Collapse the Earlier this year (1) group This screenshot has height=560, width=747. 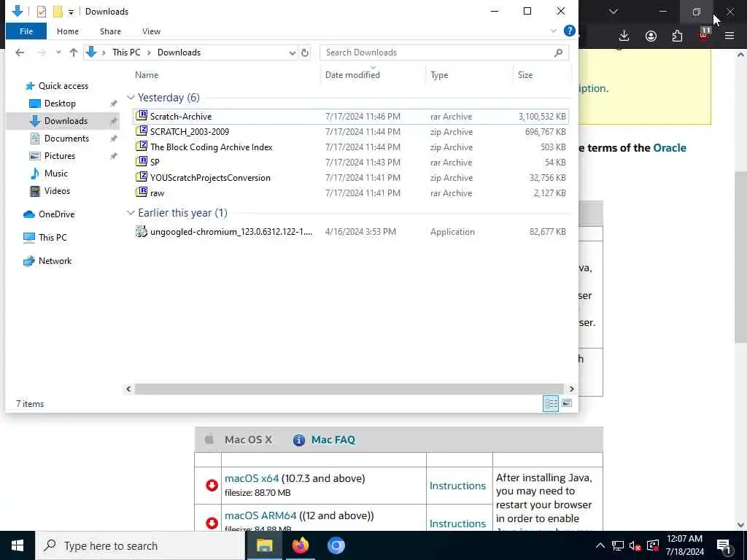131,213
